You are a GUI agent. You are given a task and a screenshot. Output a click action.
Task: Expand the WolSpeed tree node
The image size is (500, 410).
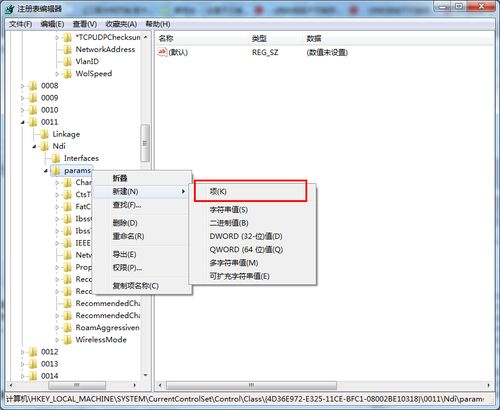(57, 74)
